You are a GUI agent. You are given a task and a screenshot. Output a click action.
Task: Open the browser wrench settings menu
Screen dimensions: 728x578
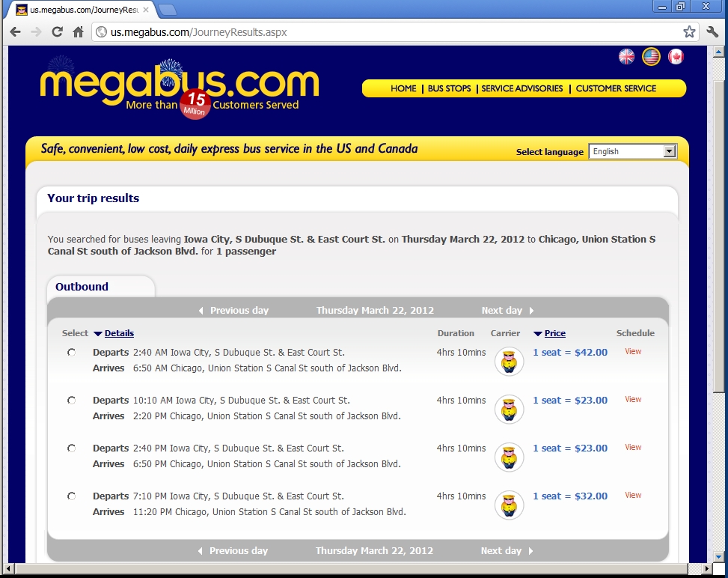(x=712, y=32)
